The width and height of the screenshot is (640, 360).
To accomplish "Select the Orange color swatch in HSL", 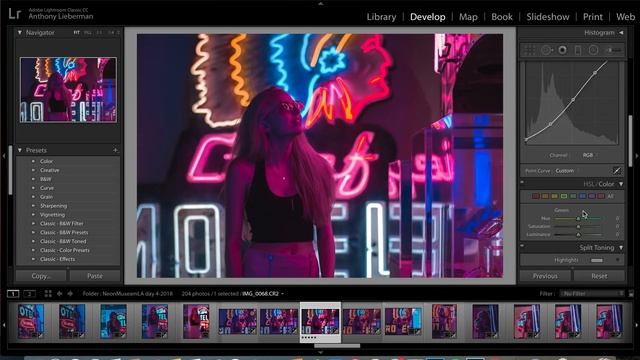I will tap(545, 196).
